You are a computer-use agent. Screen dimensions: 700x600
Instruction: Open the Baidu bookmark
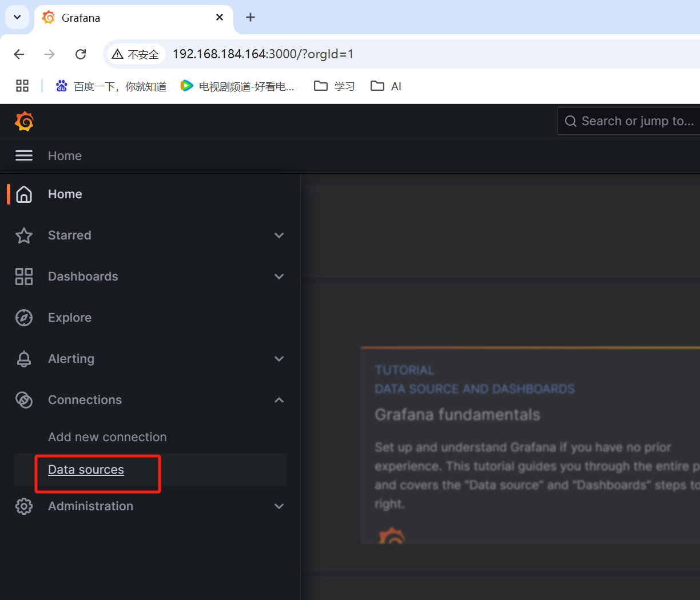click(111, 86)
